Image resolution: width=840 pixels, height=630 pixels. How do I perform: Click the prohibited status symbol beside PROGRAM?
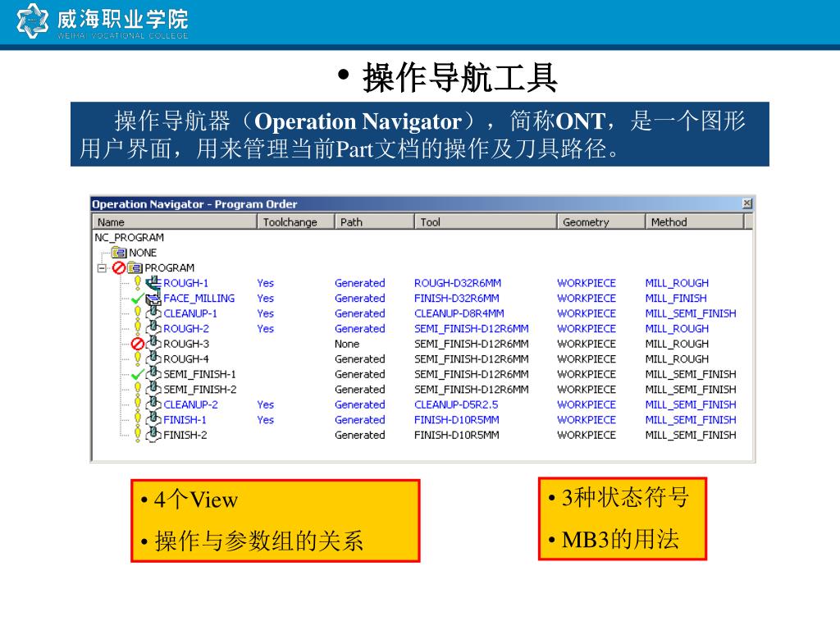pyautogui.click(x=119, y=267)
